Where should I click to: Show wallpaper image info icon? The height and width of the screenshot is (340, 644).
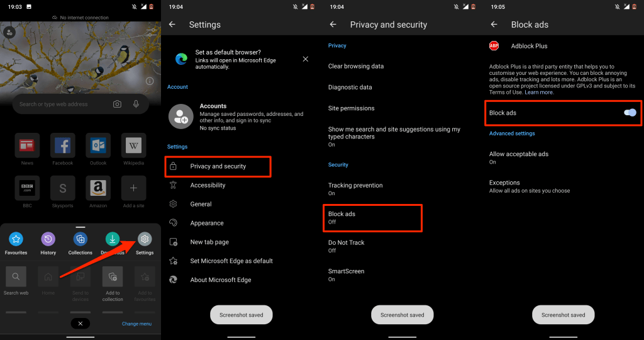tap(150, 81)
